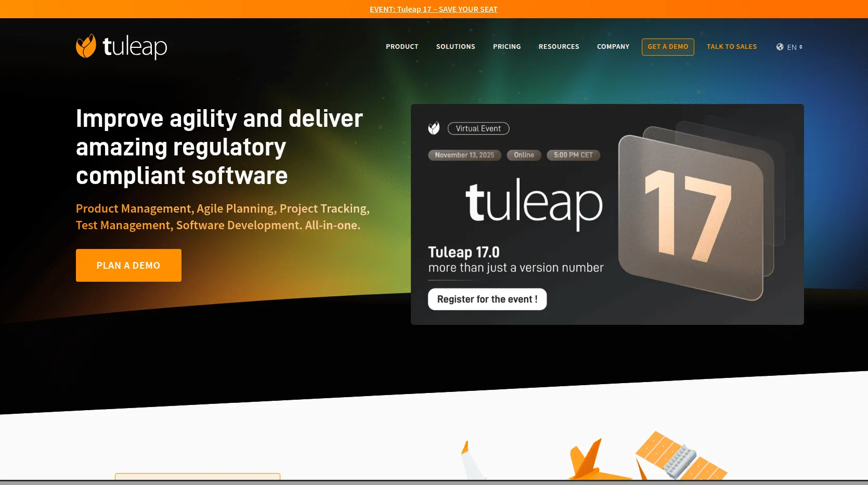868x485 pixels.
Task: Click the November 13, 2025 date badge
Action: pyautogui.click(x=464, y=155)
